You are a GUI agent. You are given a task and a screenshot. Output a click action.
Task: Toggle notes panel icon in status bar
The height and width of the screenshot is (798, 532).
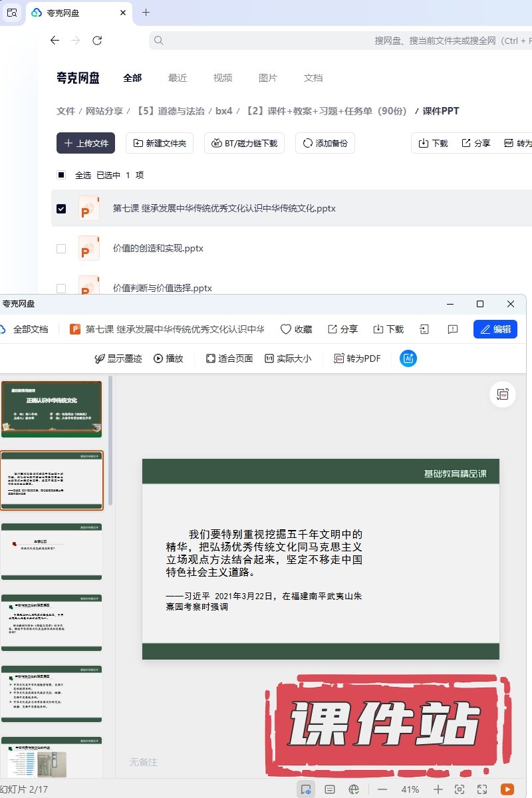click(x=330, y=789)
